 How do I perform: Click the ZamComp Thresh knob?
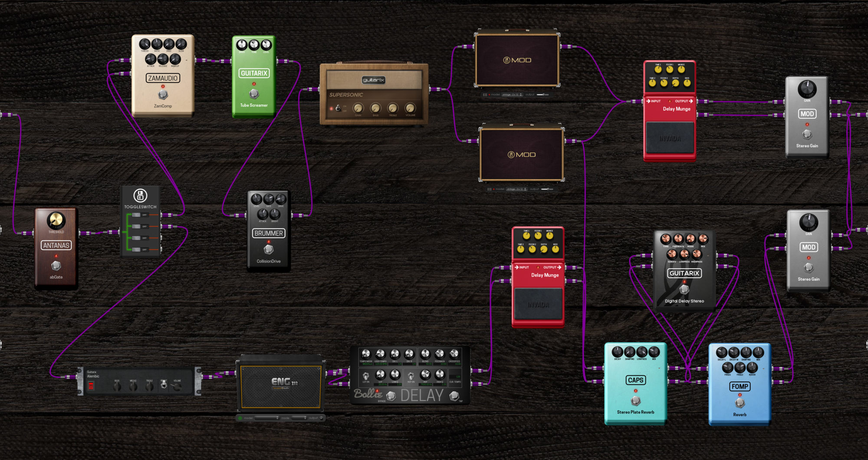[x=145, y=44]
